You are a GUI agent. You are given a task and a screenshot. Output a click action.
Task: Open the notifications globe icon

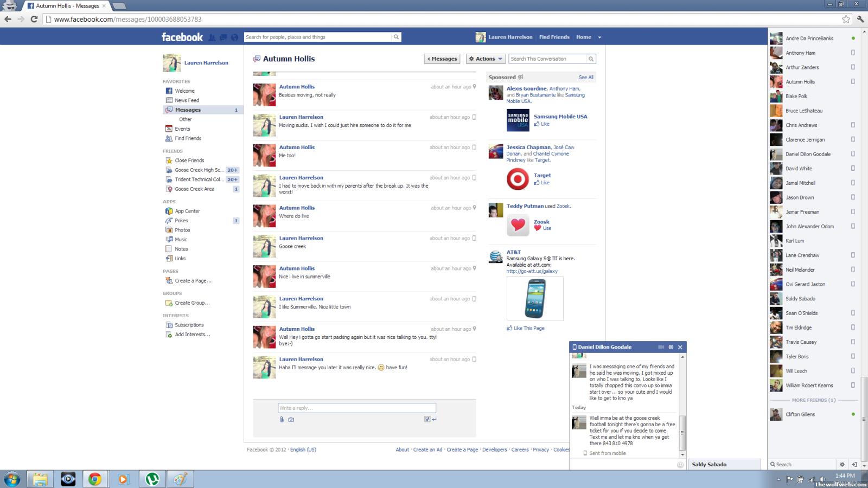(234, 37)
